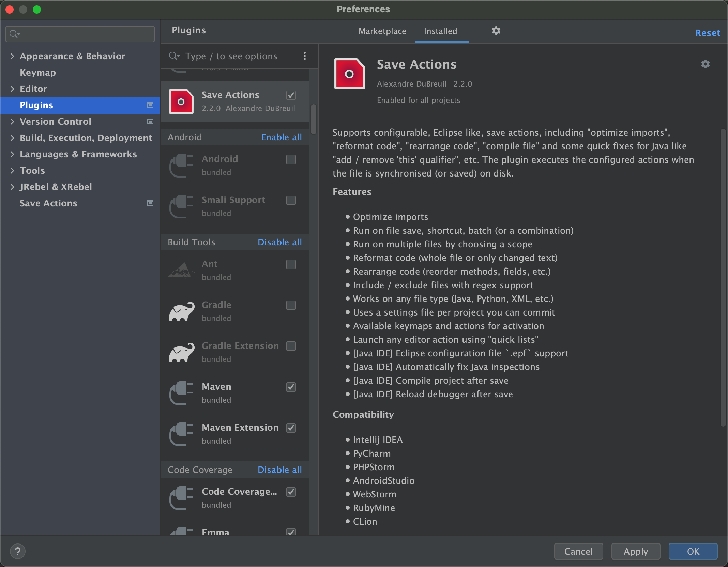Expand Appearance & Behavior settings
Image resolution: width=728 pixels, height=567 pixels.
[12, 56]
